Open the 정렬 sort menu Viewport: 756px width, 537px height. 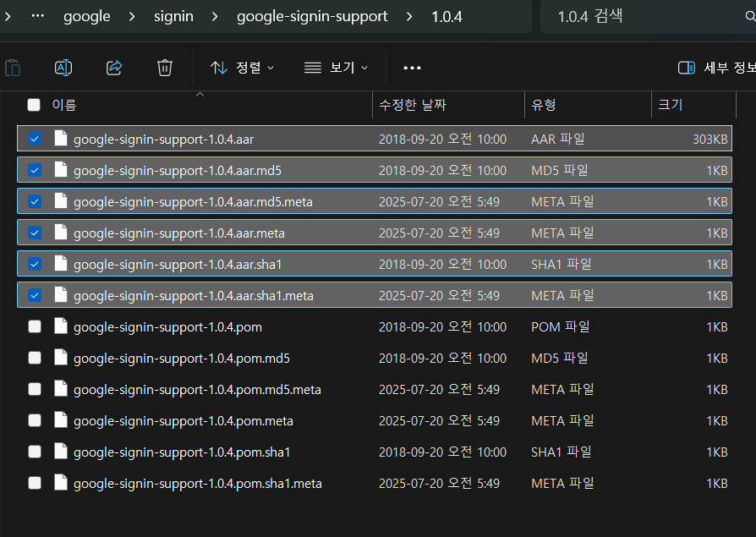242,68
